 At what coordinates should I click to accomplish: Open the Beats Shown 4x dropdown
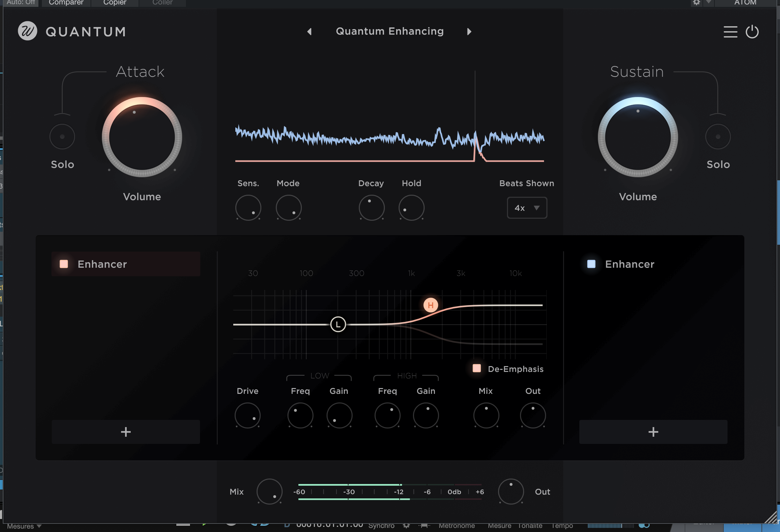click(527, 208)
